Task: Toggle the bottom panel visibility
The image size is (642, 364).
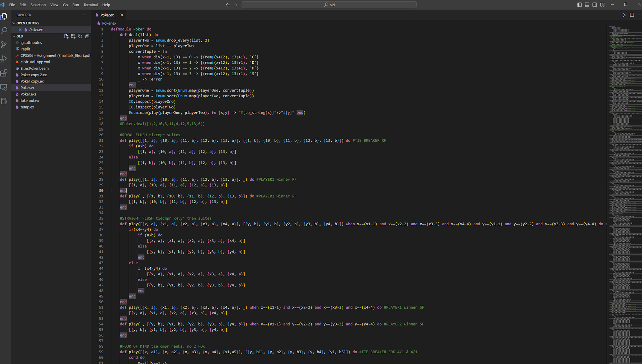Action: [x=587, y=5]
